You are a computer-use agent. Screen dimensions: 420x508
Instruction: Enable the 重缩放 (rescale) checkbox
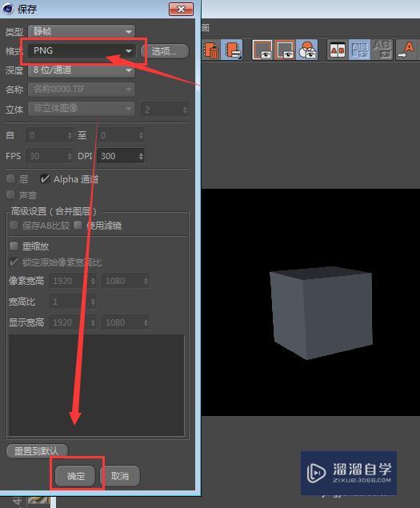[14, 246]
